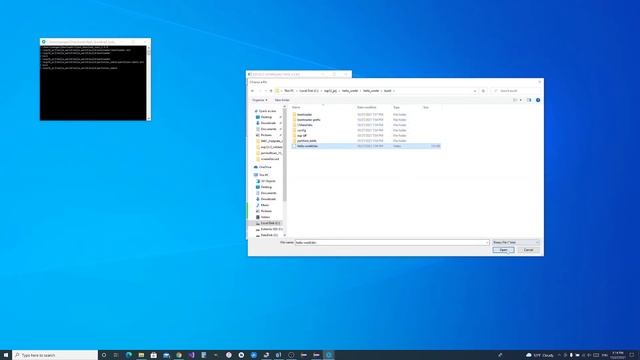Screen dimensions: 640x360
Task: Click the weather widget on taskbar
Action: 540,355
